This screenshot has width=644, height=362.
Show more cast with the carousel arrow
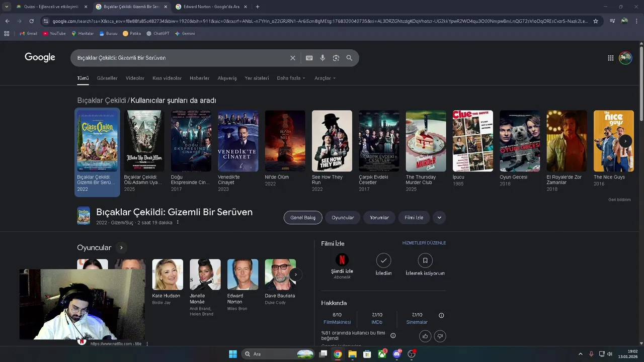pos(296,275)
